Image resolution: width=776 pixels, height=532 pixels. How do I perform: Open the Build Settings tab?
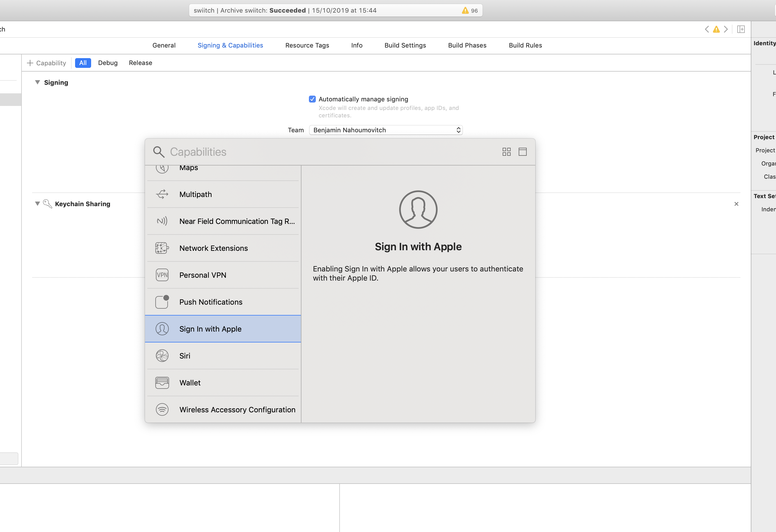pyautogui.click(x=405, y=45)
